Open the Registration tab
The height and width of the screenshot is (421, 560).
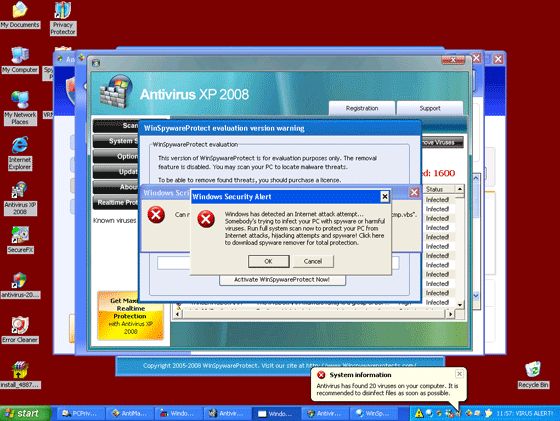362,108
